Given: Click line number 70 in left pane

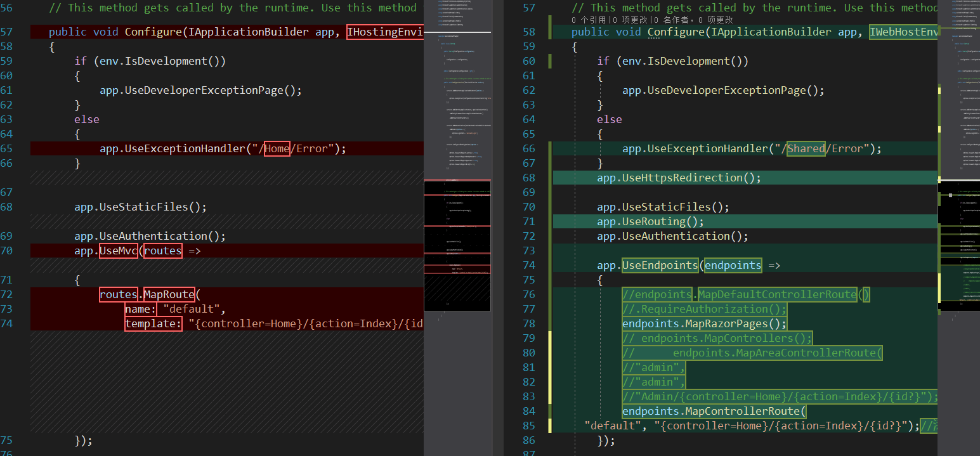Looking at the screenshot, I should (x=6, y=251).
